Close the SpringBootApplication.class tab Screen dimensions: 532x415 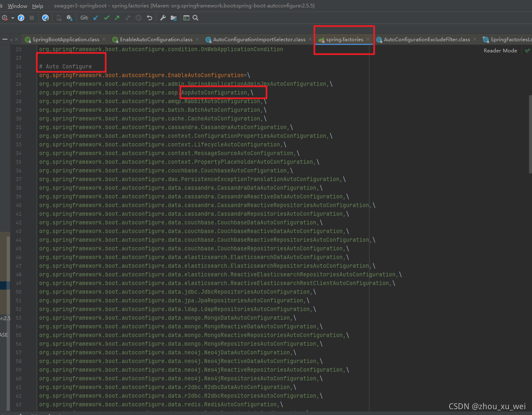click(x=104, y=40)
